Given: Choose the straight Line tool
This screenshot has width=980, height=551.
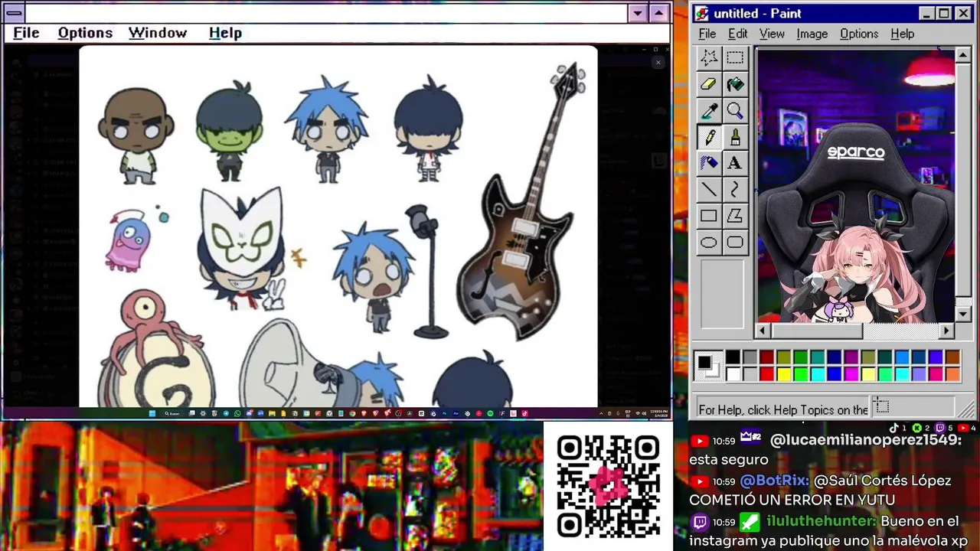Looking at the screenshot, I should click(709, 190).
